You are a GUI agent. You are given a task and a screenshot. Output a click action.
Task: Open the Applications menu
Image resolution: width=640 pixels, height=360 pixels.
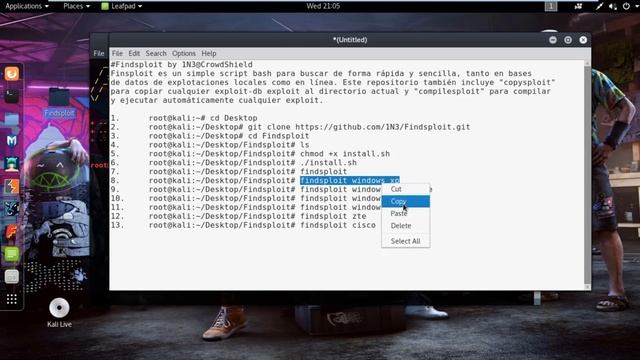point(27,6)
